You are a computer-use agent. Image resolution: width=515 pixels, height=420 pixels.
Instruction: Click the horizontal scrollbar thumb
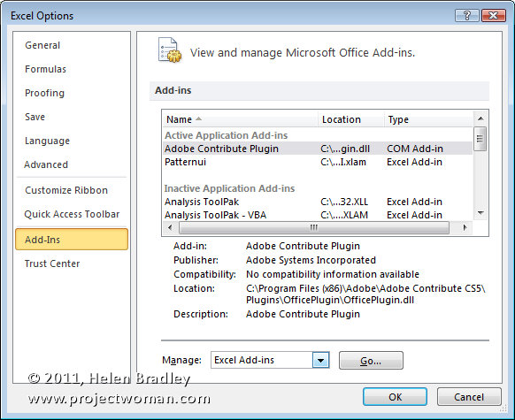click(x=313, y=227)
